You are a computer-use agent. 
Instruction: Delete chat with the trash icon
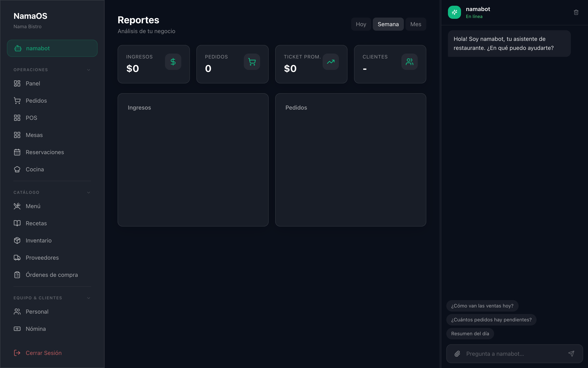point(576,12)
